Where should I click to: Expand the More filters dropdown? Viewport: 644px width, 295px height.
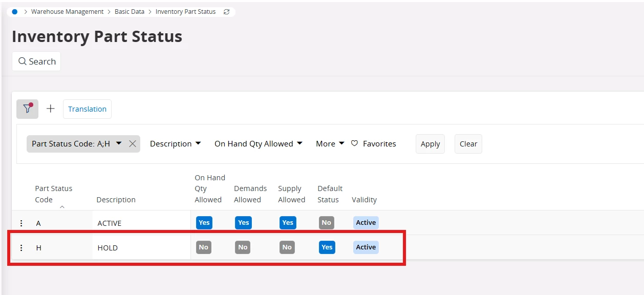pos(330,144)
